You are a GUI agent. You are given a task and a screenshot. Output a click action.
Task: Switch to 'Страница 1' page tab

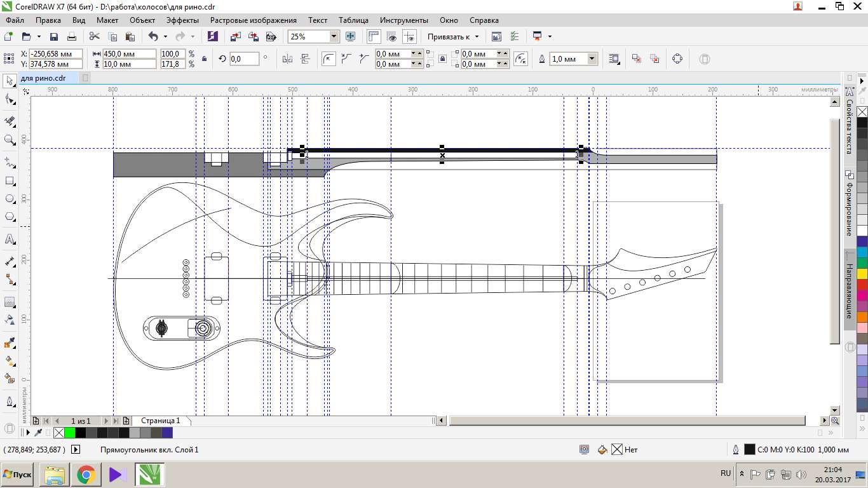[160, 421]
